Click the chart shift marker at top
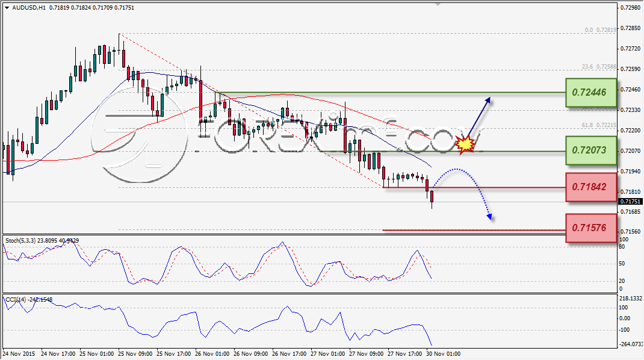The image size is (644, 360). coord(438,5)
